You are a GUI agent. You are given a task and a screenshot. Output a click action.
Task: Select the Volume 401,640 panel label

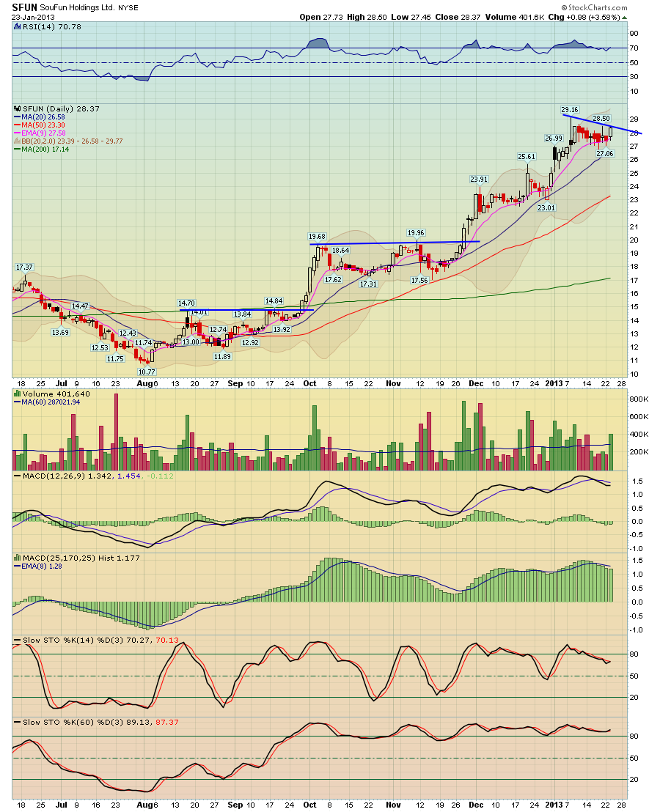point(56,394)
